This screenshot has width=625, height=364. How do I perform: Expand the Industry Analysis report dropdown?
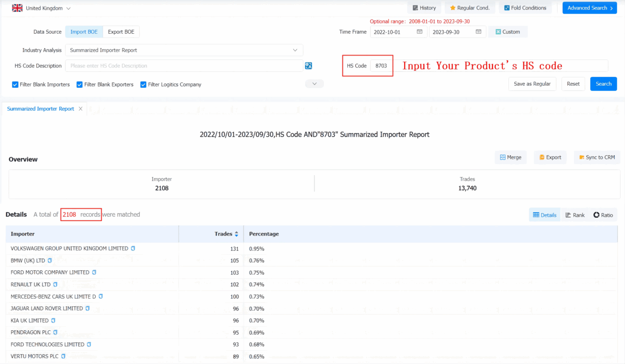(x=184, y=50)
